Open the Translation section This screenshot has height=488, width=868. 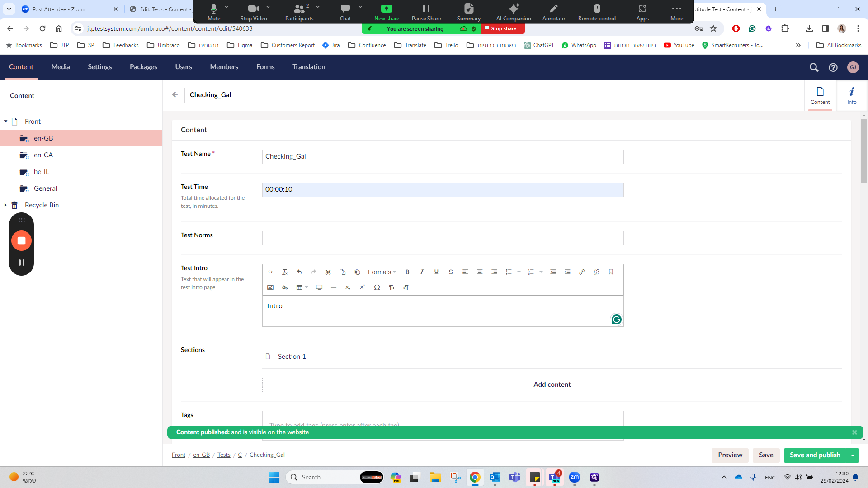pyautogui.click(x=309, y=67)
